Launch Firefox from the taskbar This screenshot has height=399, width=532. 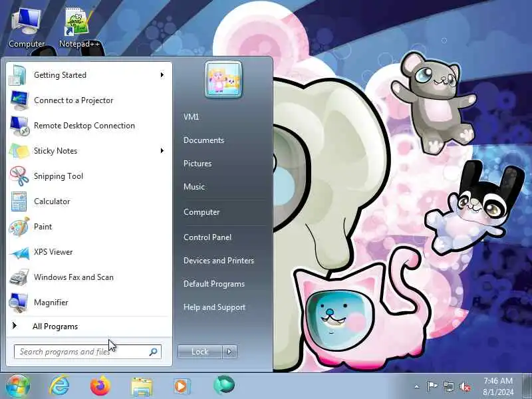point(100,386)
